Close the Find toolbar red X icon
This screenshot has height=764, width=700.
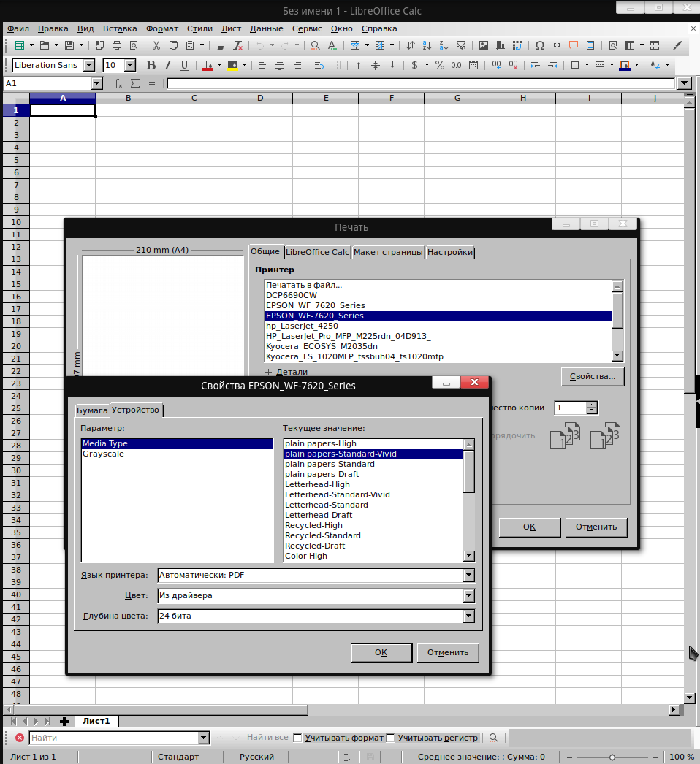click(20, 738)
